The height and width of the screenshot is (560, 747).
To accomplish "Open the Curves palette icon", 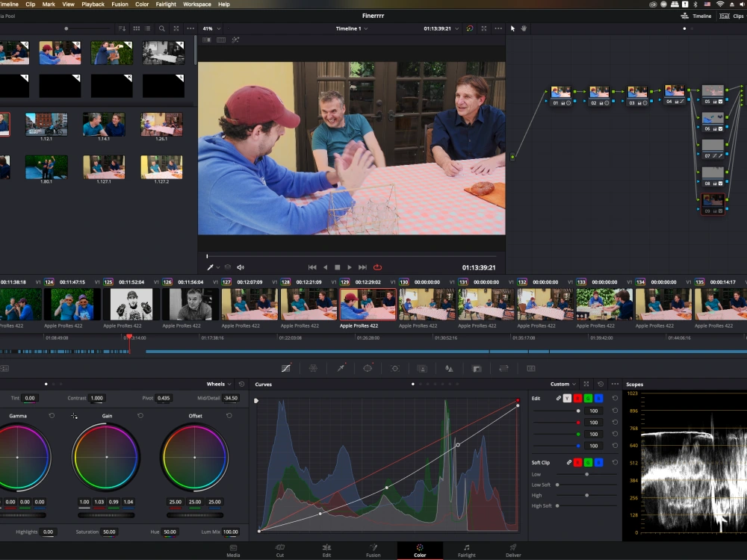I will (286, 368).
